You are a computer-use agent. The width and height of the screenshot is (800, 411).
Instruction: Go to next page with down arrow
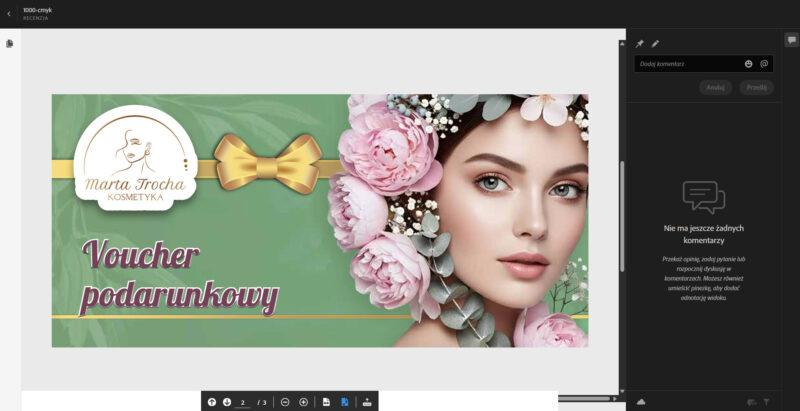[227, 402]
